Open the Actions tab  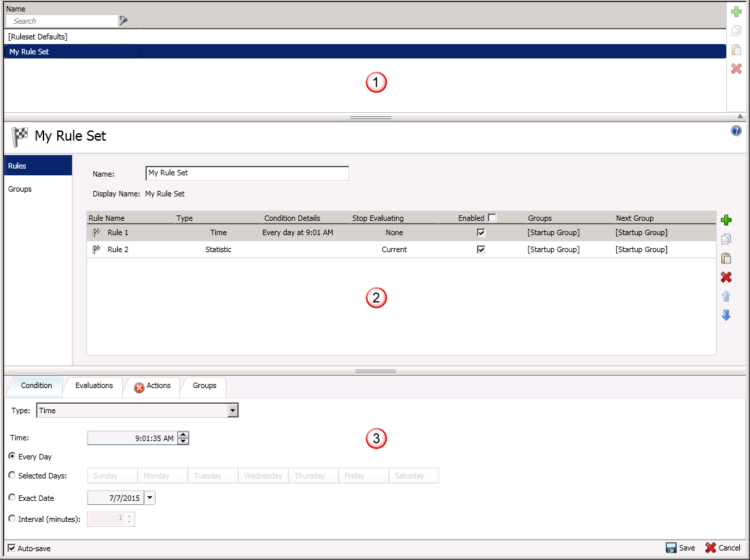point(152,386)
